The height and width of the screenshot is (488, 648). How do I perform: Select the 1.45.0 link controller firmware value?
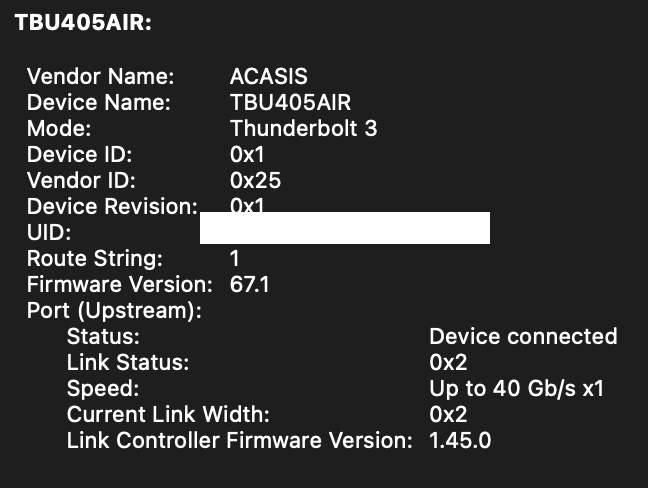[460, 441]
